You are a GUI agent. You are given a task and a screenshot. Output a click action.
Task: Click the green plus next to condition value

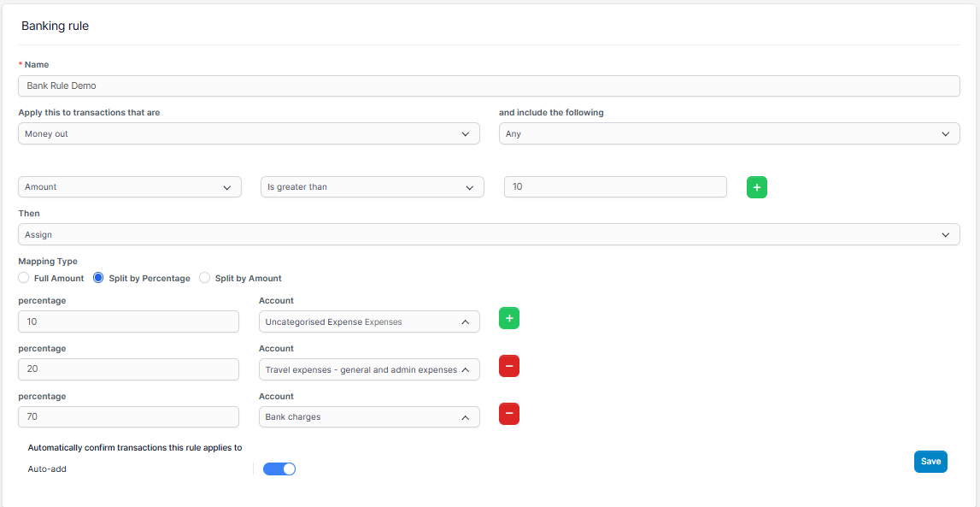756,187
